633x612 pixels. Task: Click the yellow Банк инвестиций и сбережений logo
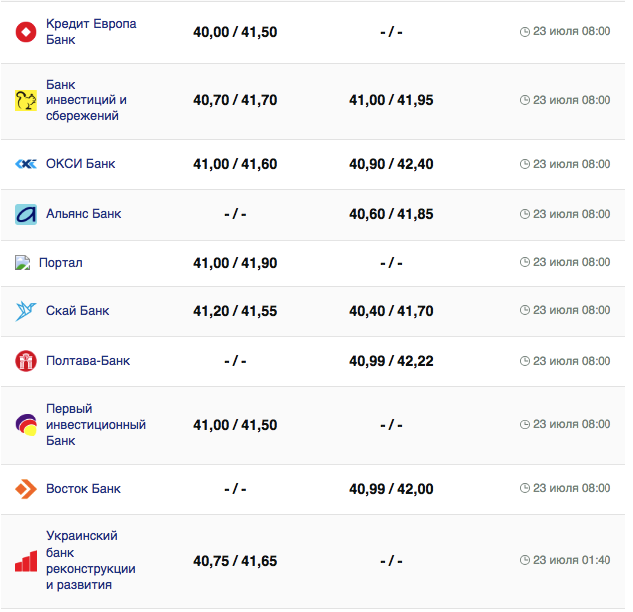(26, 100)
